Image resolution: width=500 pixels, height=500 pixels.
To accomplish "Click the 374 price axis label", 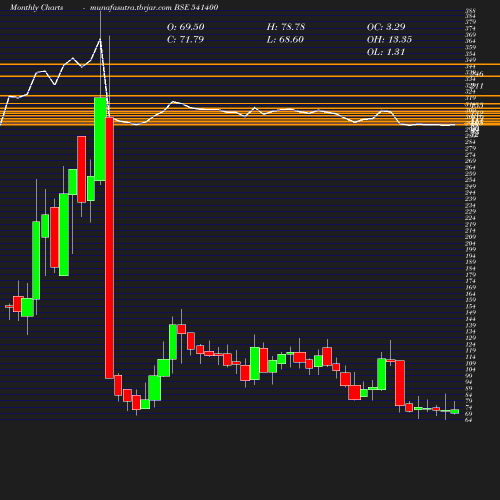I will [470, 29].
